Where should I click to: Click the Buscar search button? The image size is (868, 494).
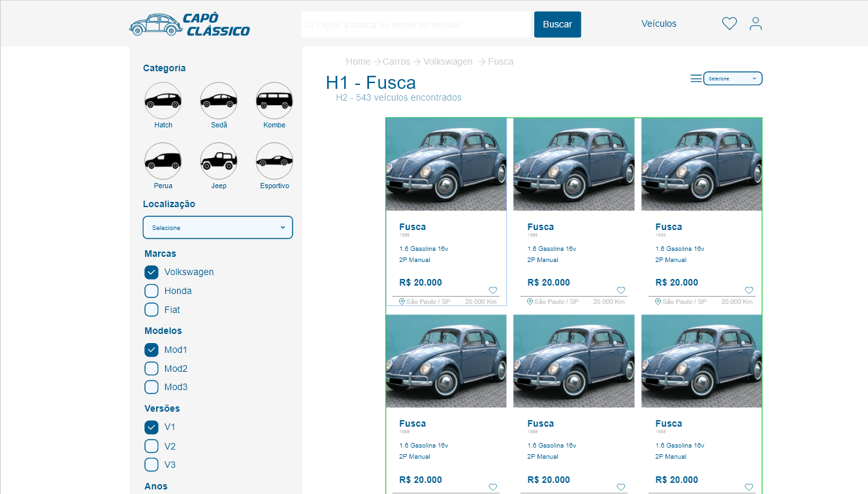click(x=557, y=24)
